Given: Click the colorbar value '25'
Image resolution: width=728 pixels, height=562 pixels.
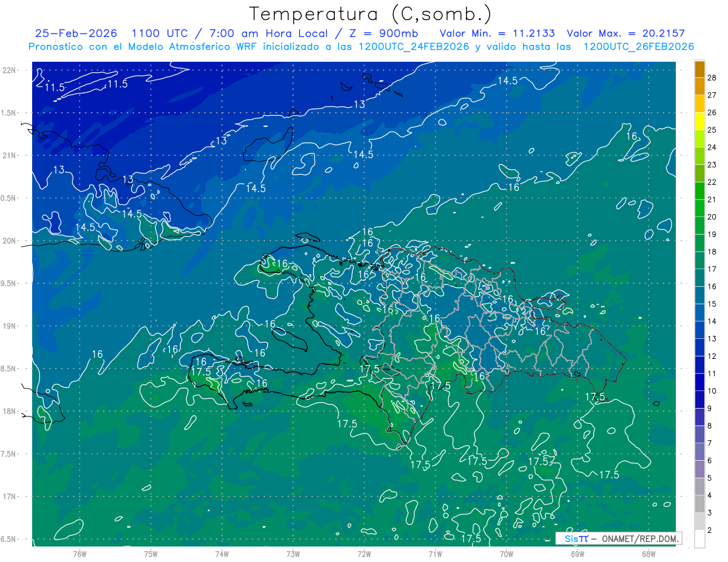Looking at the screenshot, I should [712, 129].
